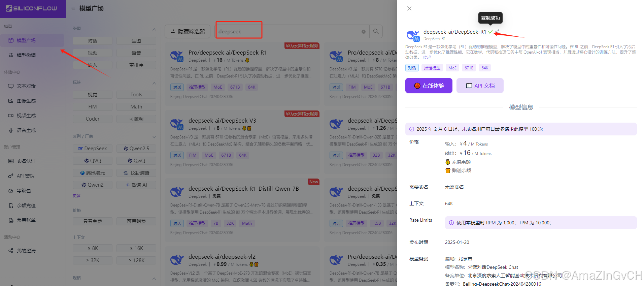644x286 pixels.
Task: Click the 语音生成 microphone icon
Action: pos(11,130)
